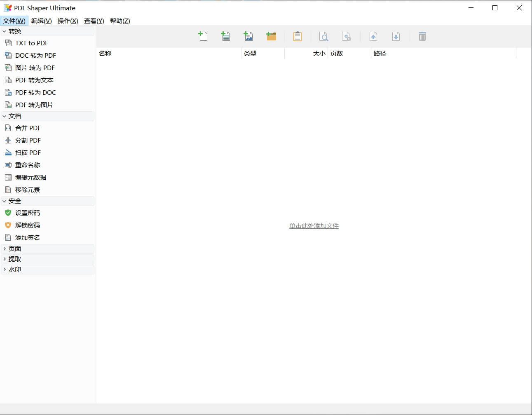Sort by 大小 column header
Image resolution: width=532 pixels, height=415 pixels.
tap(306, 54)
